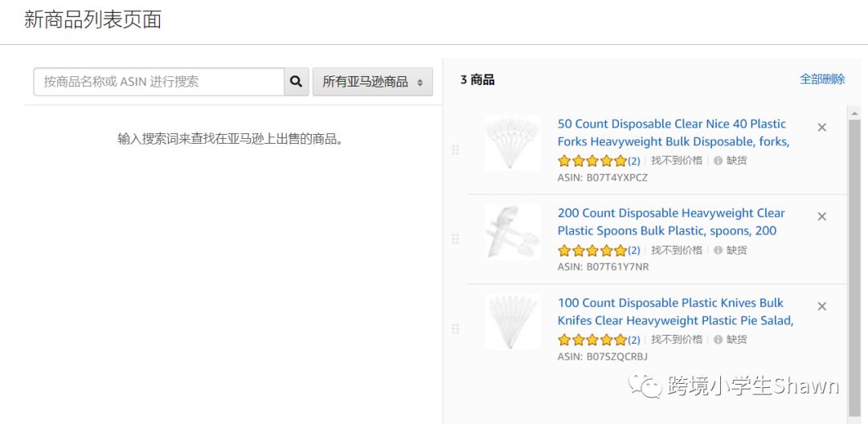Click the spoons product thumbnail
Screen dimensions: 868x424
[513, 232]
